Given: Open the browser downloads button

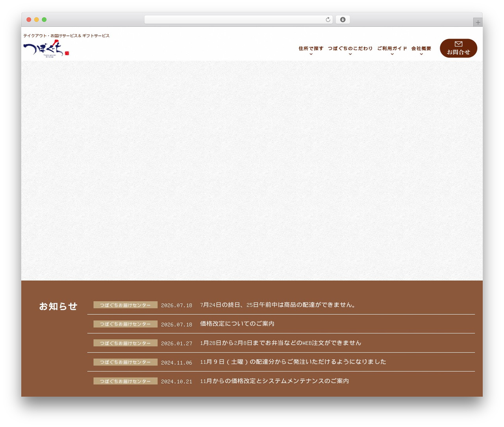Looking at the screenshot, I should click(x=343, y=20).
